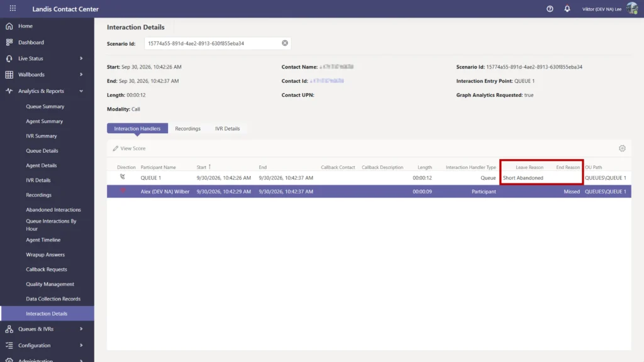Open Wrapup Answers report
The width and height of the screenshot is (644, 362).
click(x=45, y=255)
